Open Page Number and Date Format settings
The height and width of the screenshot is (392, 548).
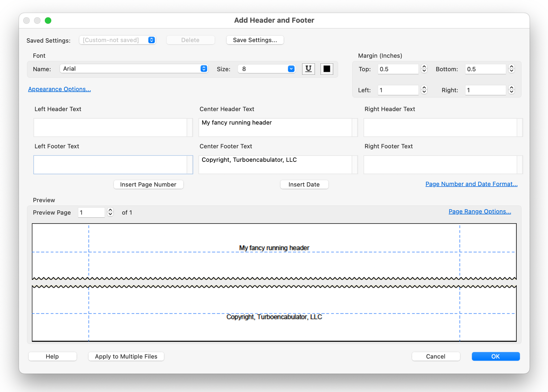pyautogui.click(x=471, y=184)
